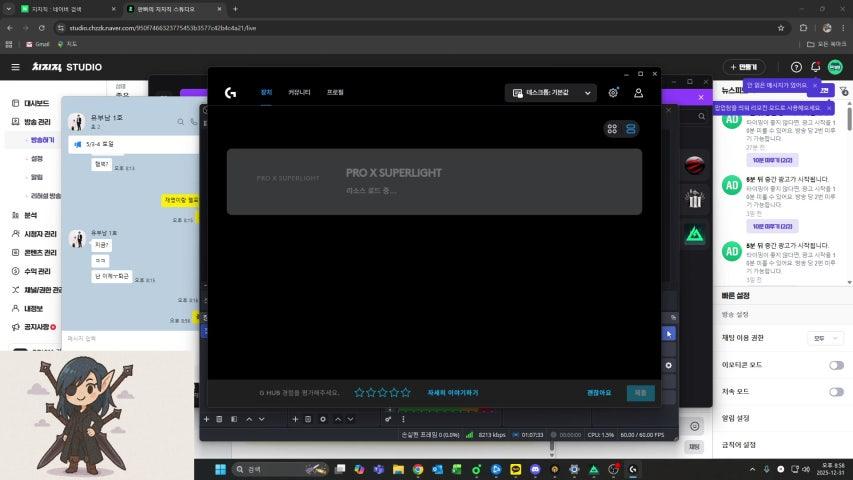Toggle 이모티콘 모드 switch
853x480 pixels.
[835, 365]
